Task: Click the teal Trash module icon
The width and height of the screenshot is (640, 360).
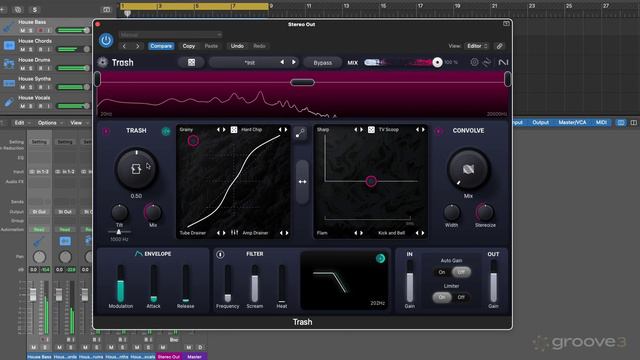Action: tap(166, 131)
